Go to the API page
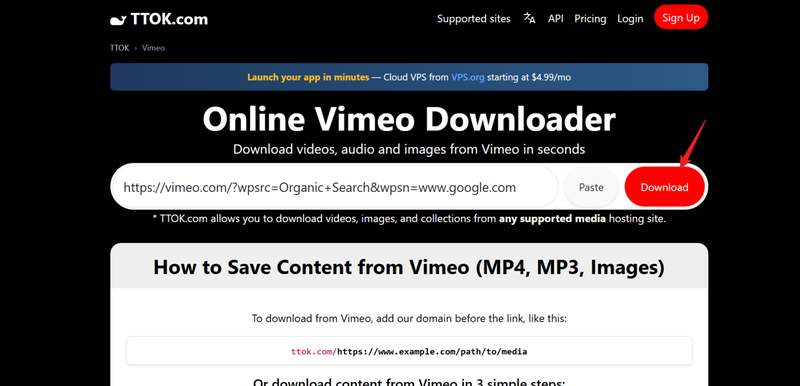800x386 pixels. [556, 19]
